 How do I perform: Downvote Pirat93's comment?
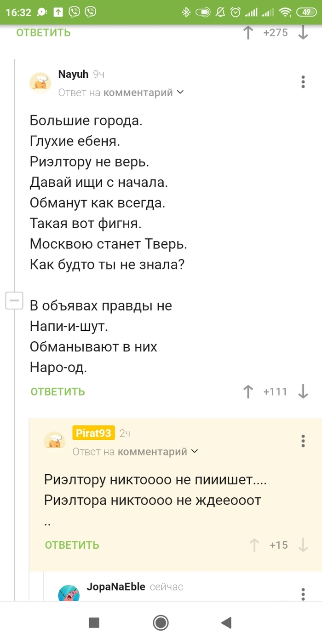(303, 545)
